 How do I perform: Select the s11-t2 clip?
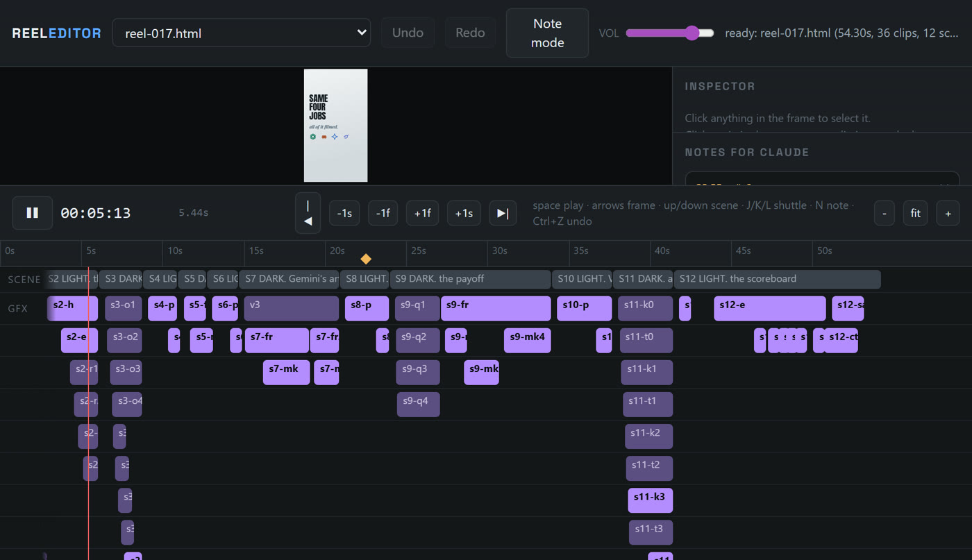649,468
